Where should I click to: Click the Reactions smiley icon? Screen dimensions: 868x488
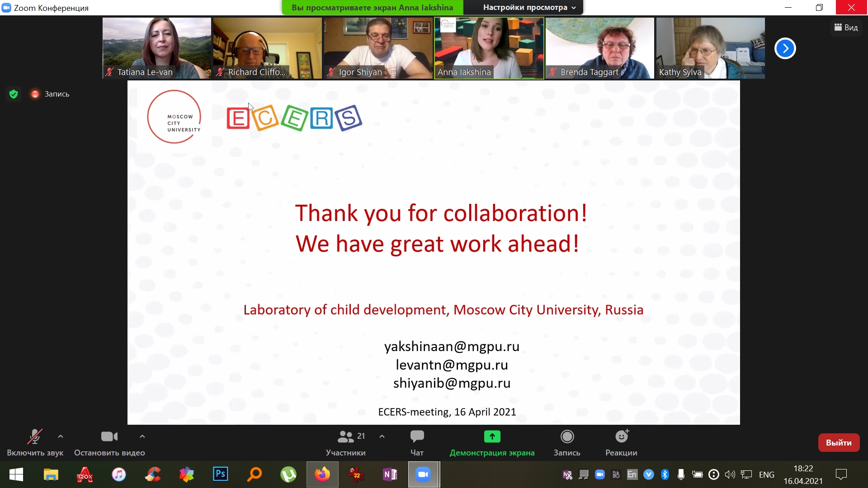point(622,436)
